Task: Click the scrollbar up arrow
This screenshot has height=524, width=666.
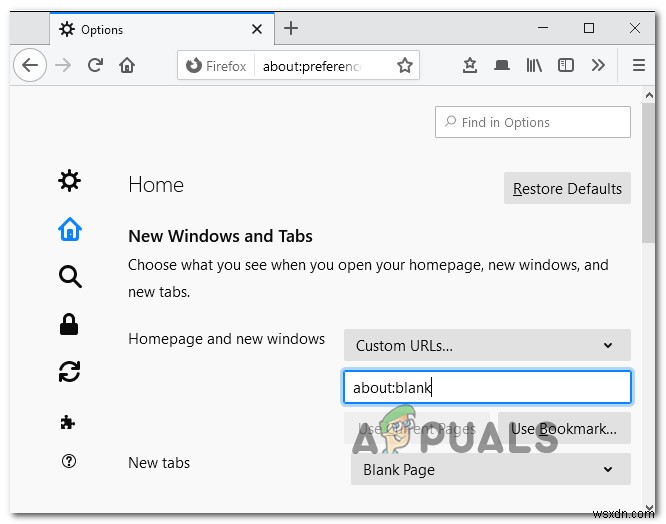Action: click(649, 96)
